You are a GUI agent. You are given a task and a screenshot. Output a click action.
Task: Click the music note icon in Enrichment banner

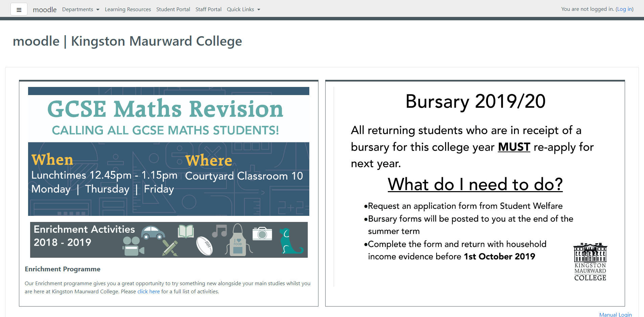[220, 231]
